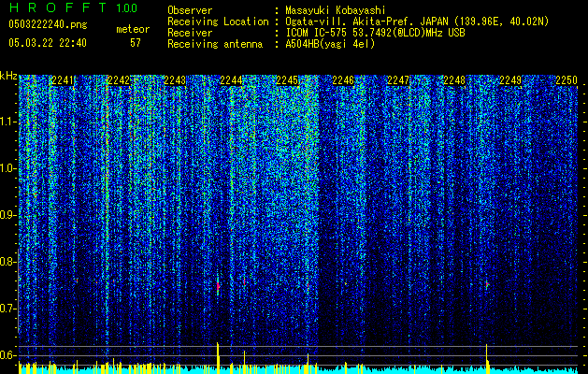Click the 2245 time marker
The width and height of the screenshot is (588, 374).
pyautogui.click(x=287, y=80)
